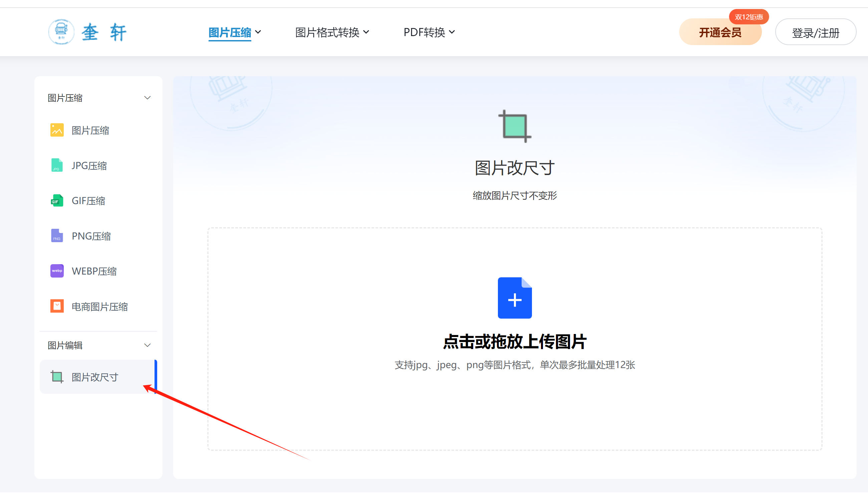
Task: Collapse the 图片压缩 sidebar section chevron
Action: point(147,98)
